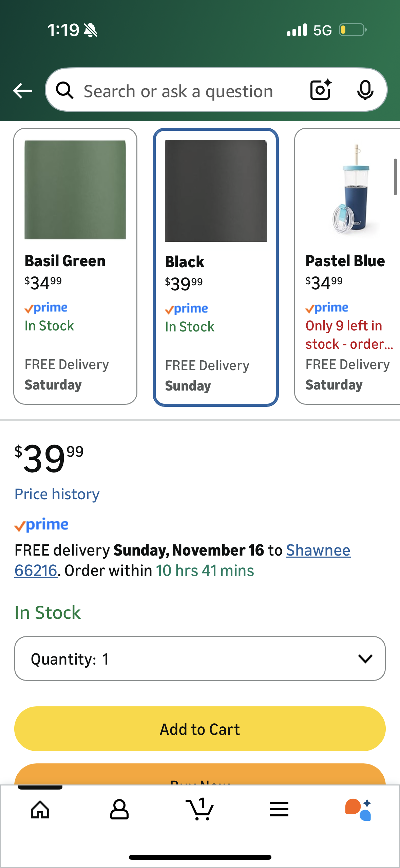Tap the Prime logo below price
This screenshot has width=400, height=868.
click(x=41, y=525)
